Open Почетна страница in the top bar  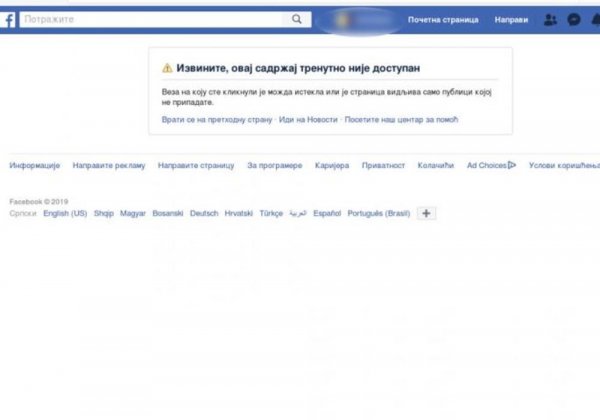coord(443,19)
